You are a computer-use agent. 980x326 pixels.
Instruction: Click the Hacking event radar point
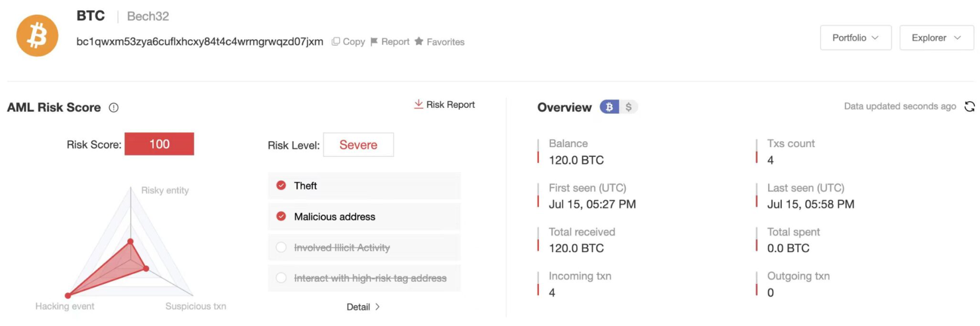[x=68, y=295]
